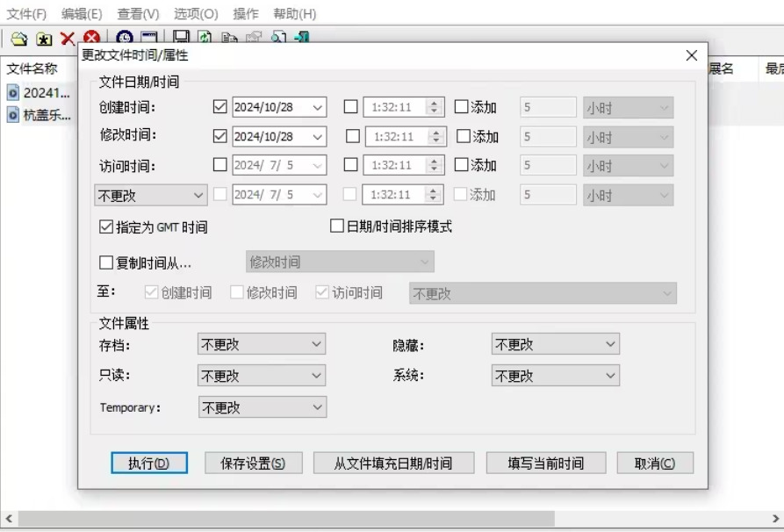Check 添加 on the 创建时间 row
This screenshot has height=532, width=784.
pyautogui.click(x=461, y=106)
